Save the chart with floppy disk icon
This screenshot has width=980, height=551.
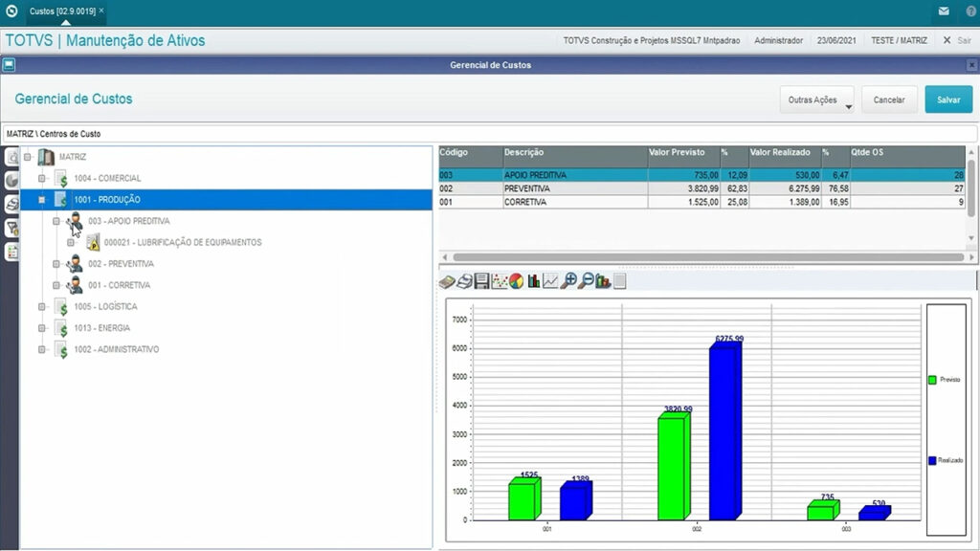pos(481,282)
